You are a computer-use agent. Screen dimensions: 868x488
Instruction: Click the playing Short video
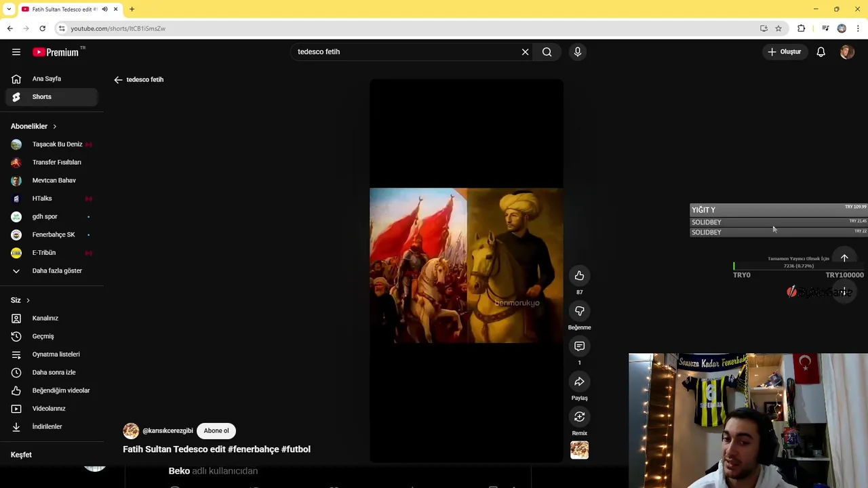click(466, 271)
